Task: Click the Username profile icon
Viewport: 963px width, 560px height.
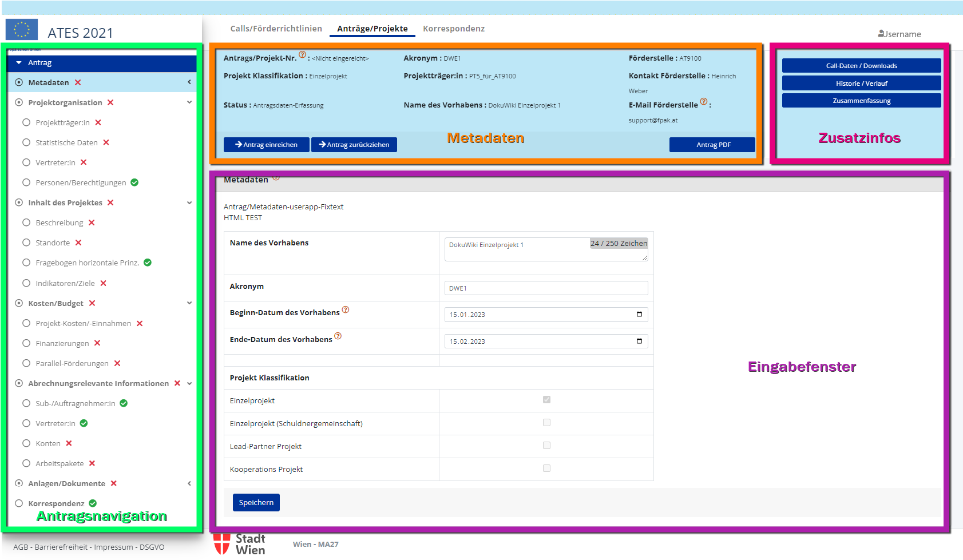Action: 881,34
